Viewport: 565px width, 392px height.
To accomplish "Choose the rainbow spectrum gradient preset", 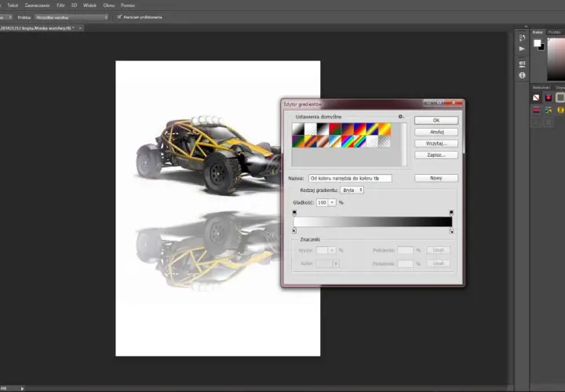I will [x=348, y=141].
